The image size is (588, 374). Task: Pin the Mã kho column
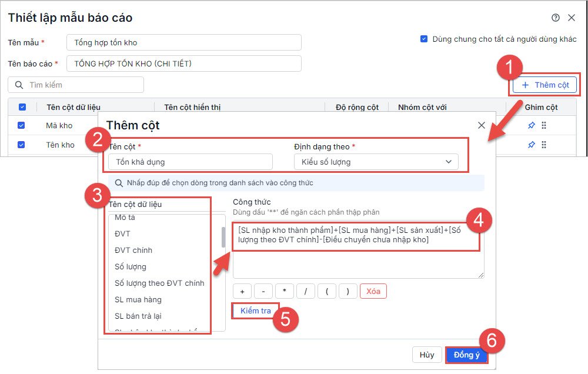(x=532, y=125)
